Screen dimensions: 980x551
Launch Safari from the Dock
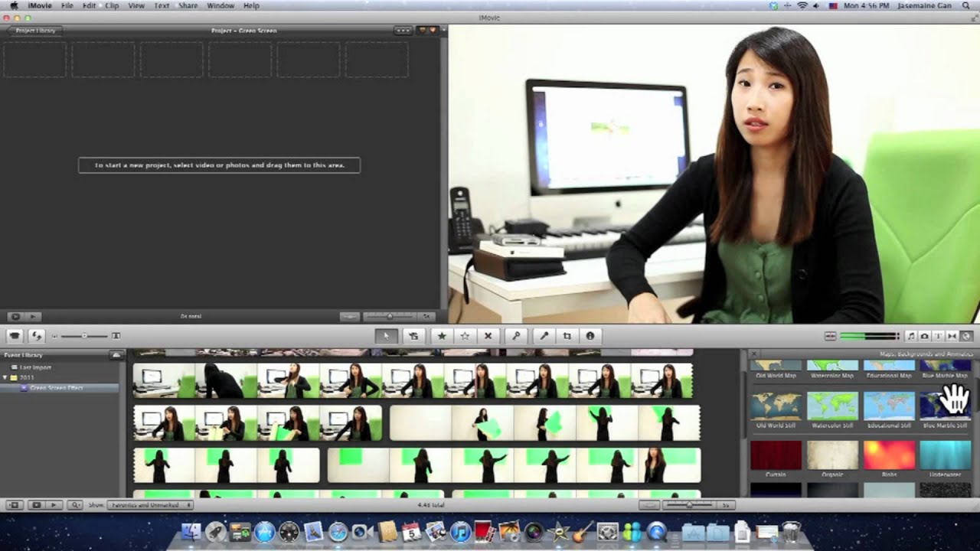point(338,532)
